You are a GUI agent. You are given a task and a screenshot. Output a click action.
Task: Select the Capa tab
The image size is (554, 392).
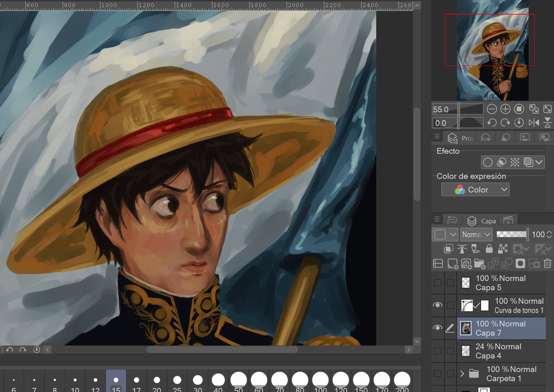480,220
